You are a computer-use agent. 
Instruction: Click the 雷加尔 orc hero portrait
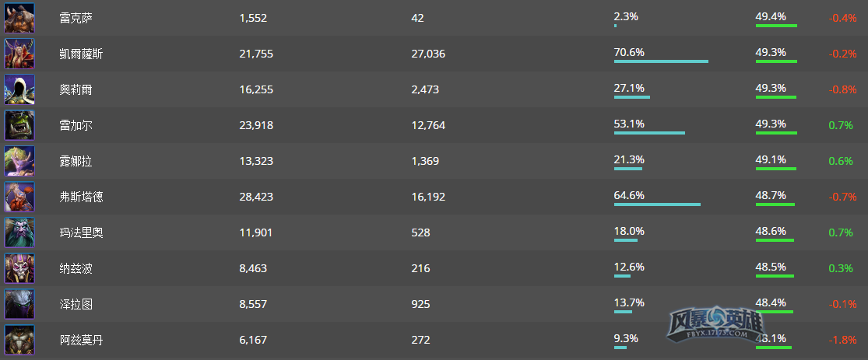point(19,125)
